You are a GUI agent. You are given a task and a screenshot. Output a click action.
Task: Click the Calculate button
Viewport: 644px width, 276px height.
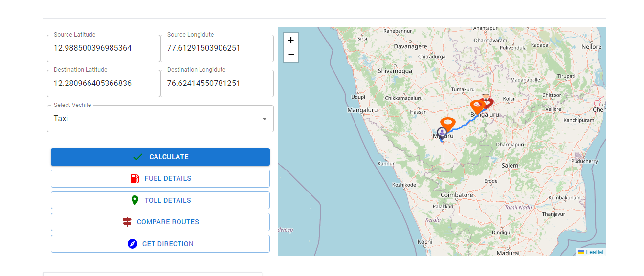pyautogui.click(x=160, y=157)
